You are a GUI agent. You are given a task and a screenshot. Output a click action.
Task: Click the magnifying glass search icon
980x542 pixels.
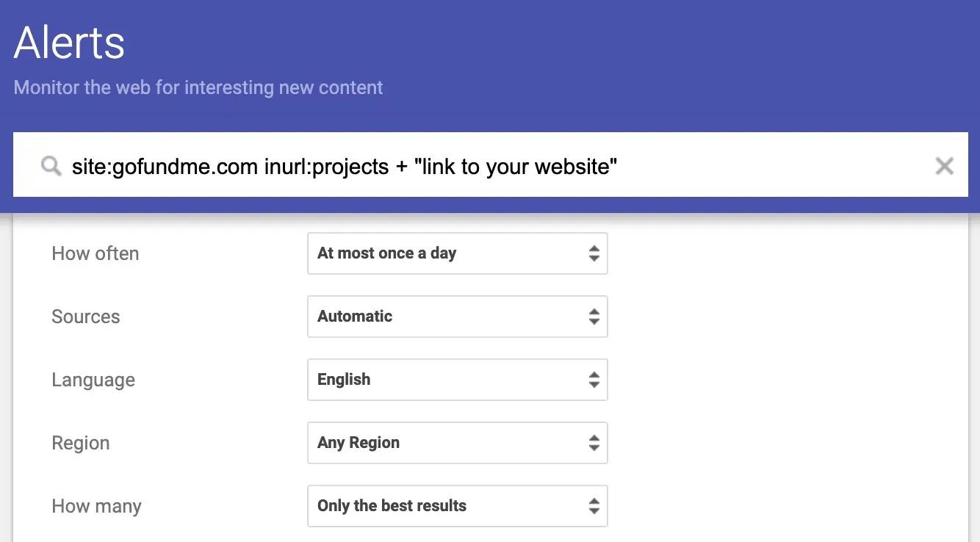point(51,167)
